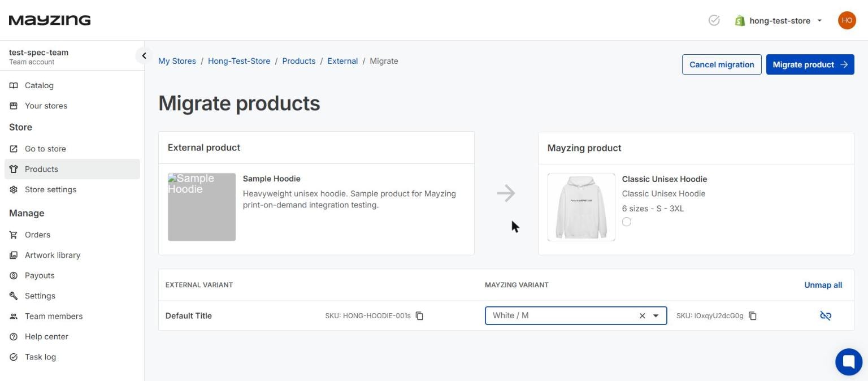This screenshot has width=868, height=381.
Task: Open Catalog in the sidebar
Action: (72, 85)
